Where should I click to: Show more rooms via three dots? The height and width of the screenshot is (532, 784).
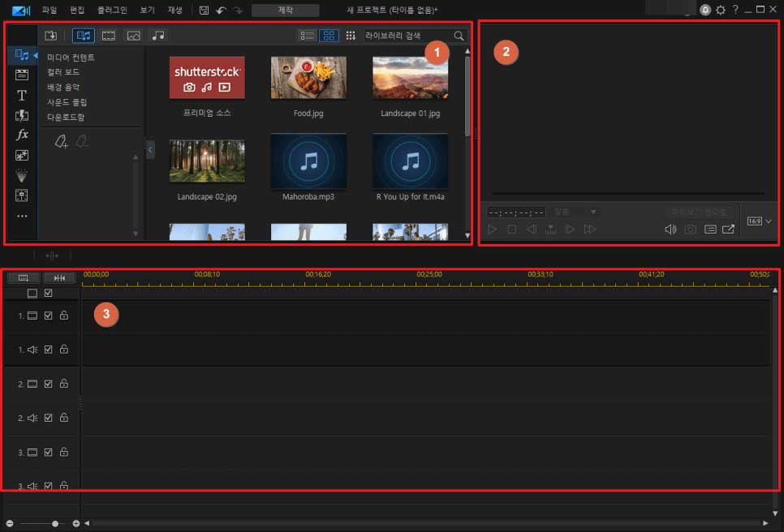coord(21,216)
